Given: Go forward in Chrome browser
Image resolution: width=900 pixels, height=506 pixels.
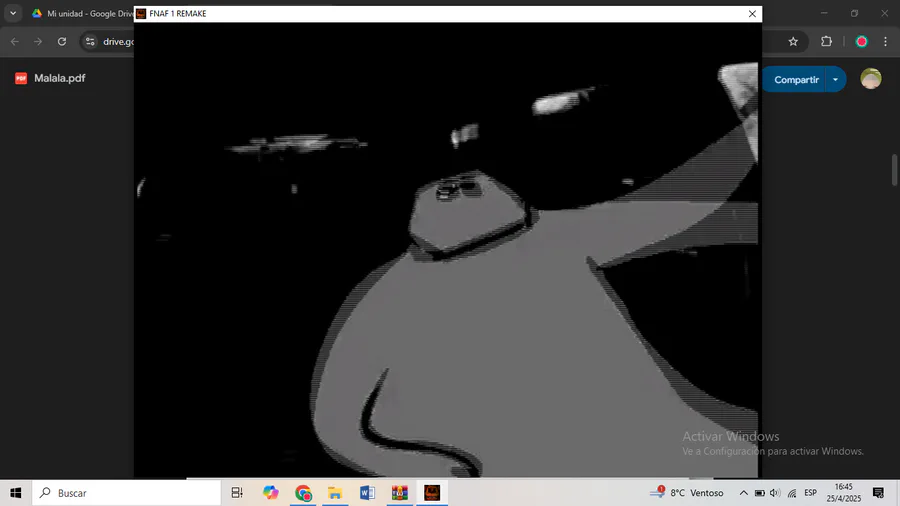Looking at the screenshot, I should pos(38,41).
